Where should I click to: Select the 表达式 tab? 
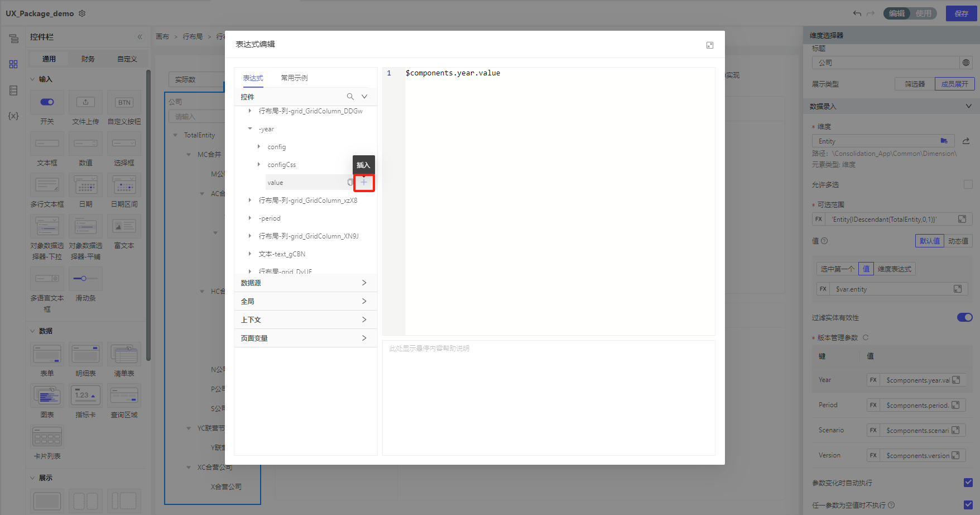click(x=253, y=78)
